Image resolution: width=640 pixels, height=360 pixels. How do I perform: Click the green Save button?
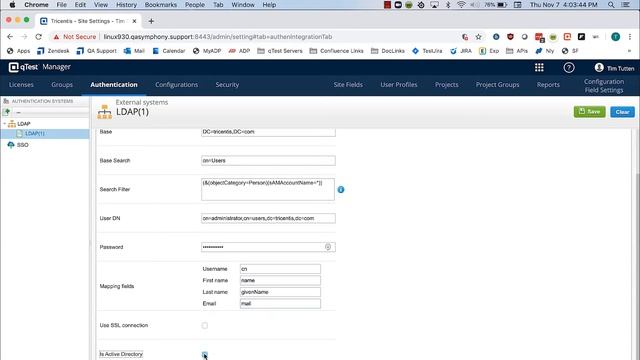589,111
